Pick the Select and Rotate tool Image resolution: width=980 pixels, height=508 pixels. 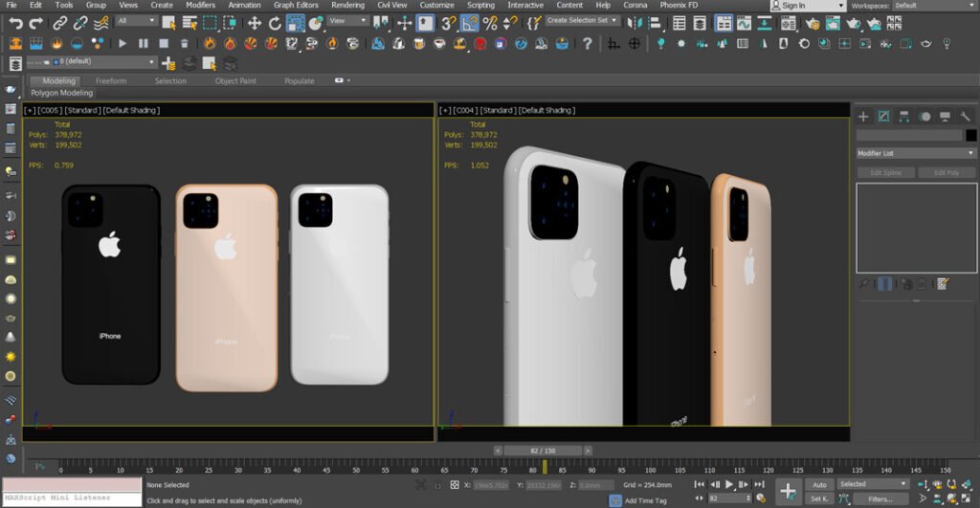pyautogui.click(x=275, y=24)
